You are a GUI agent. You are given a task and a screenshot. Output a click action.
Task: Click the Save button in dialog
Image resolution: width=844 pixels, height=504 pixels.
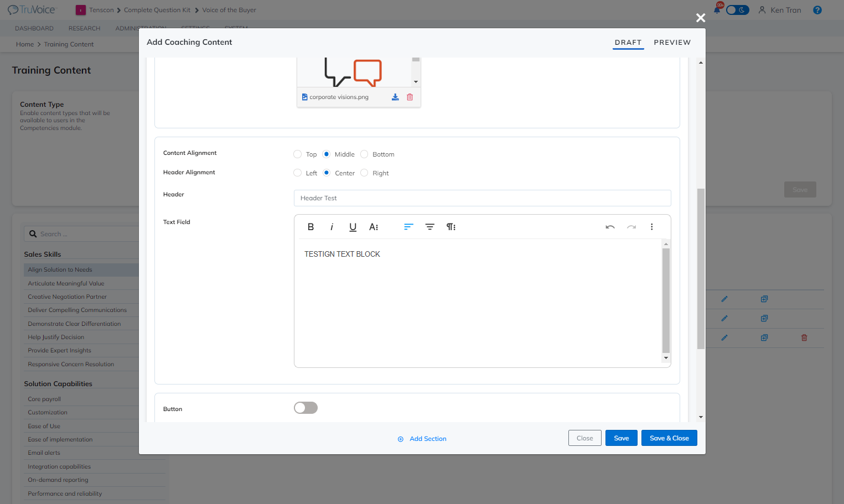point(622,438)
